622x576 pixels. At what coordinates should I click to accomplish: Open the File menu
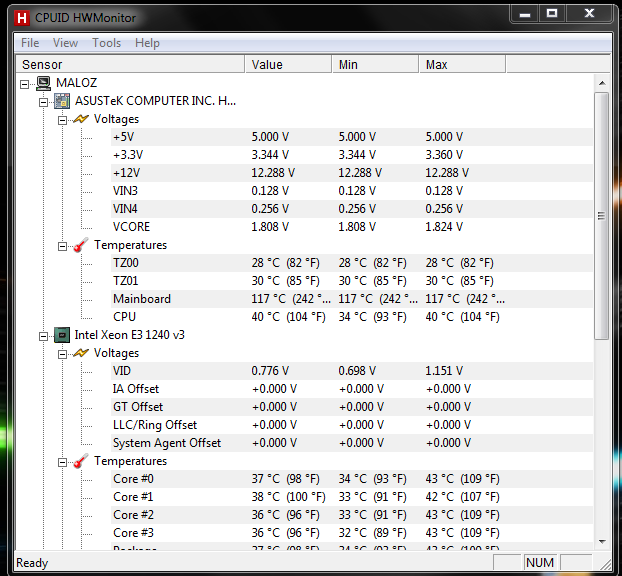click(x=30, y=43)
